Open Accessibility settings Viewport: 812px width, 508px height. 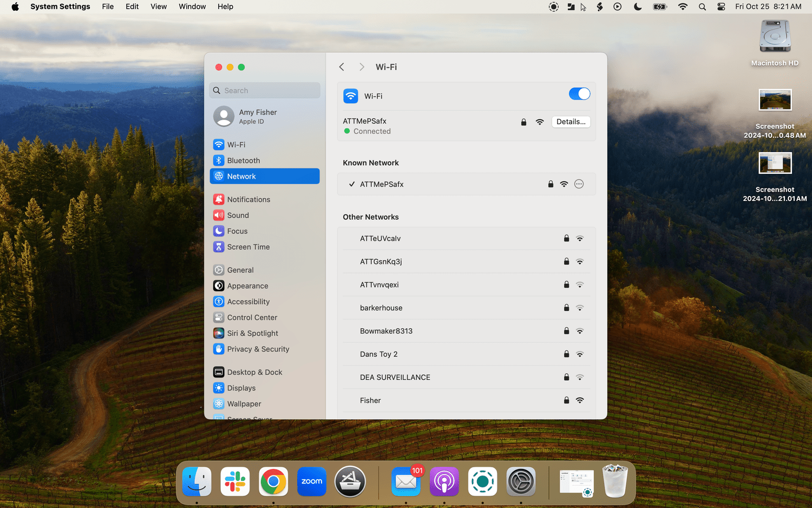248,302
